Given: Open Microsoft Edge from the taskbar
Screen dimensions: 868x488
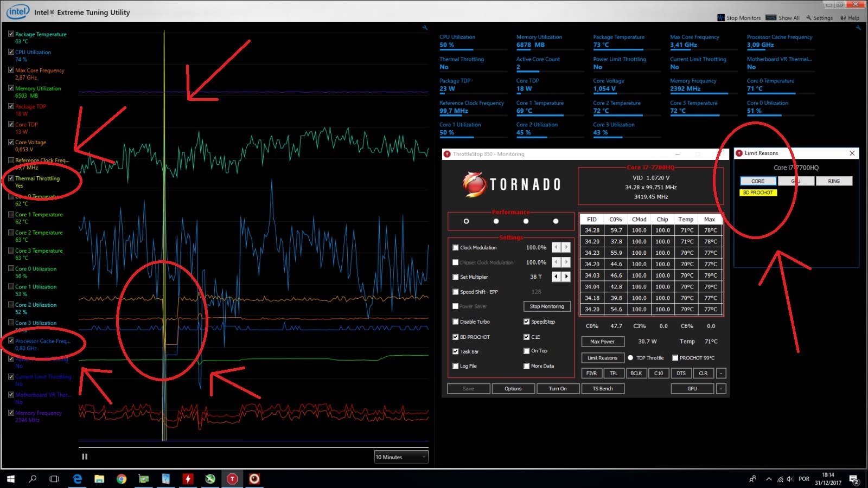Looking at the screenshot, I should point(78,479).
